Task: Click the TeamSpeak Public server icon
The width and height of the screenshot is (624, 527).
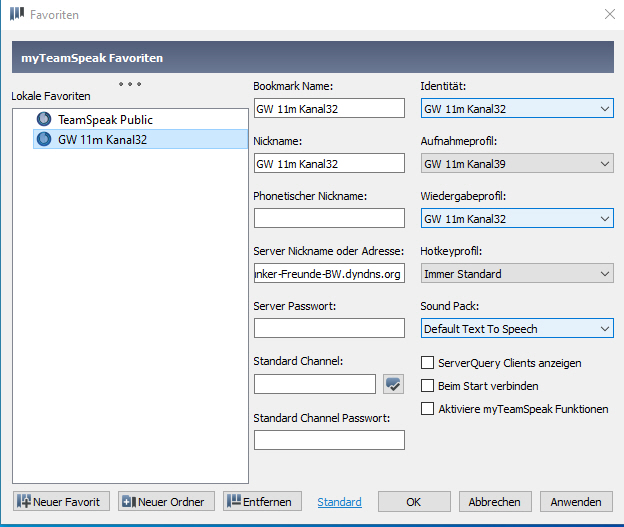Action: 44,119
